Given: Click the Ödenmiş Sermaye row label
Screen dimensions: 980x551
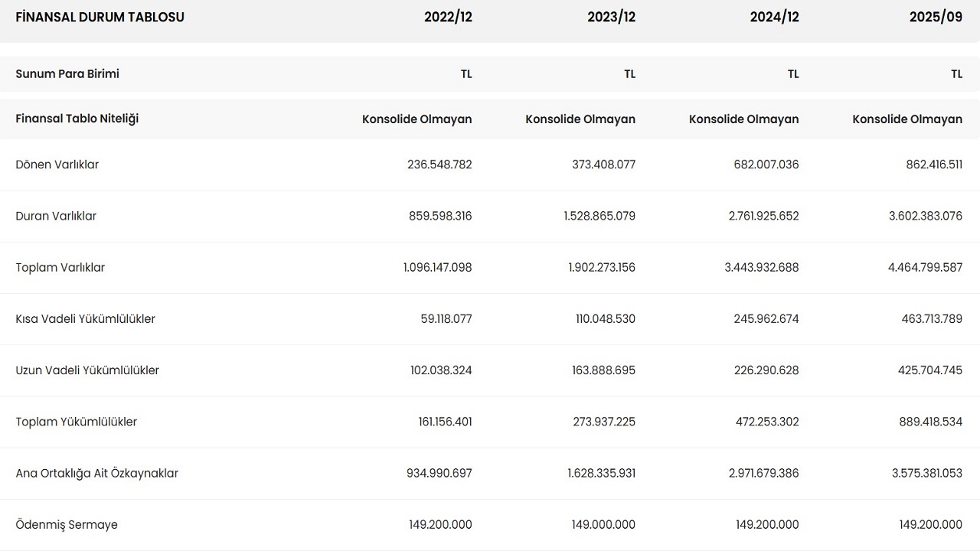Looking at the screenshot, I should click(67, 524).
